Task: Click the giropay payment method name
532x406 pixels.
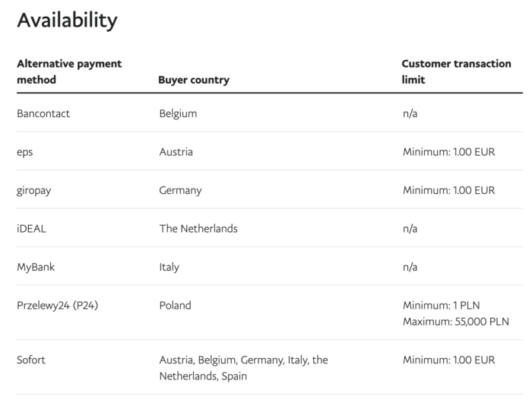Action: coord(34,190)
